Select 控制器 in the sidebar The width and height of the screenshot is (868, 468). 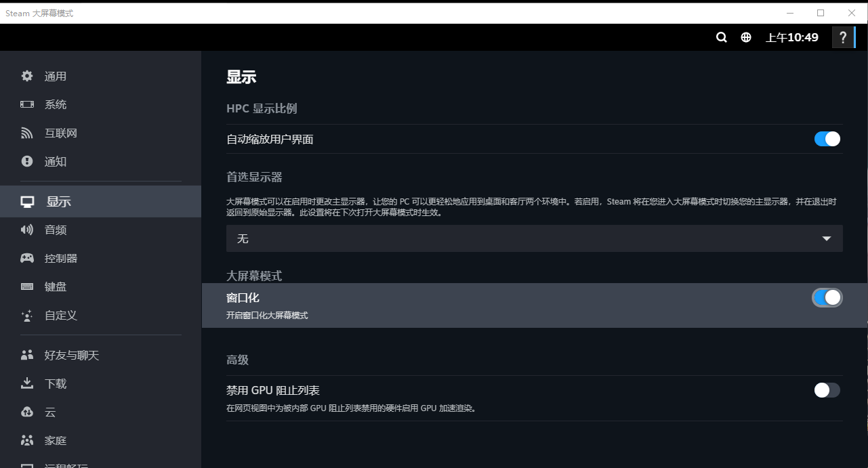coord(100,258)
